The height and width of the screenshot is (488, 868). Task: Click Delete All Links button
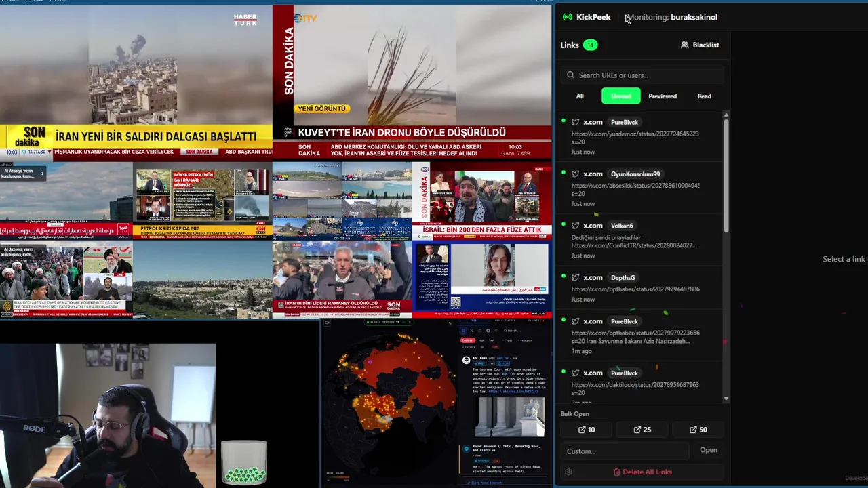tap(642, 472)
